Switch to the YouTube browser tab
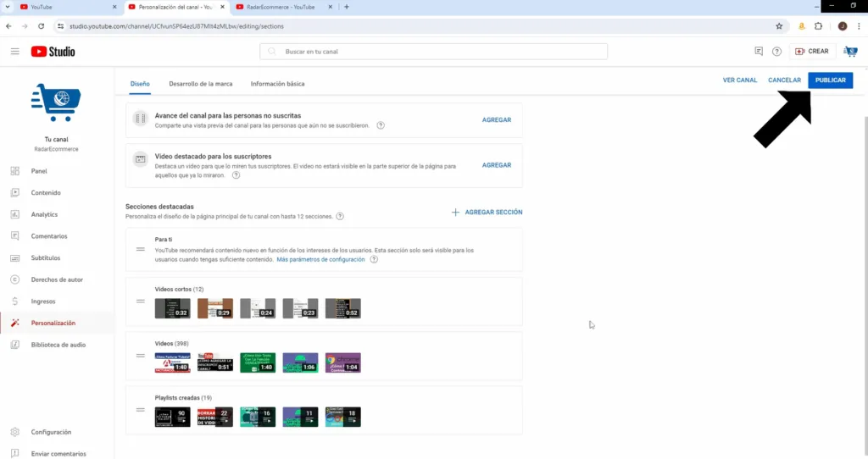Screen dimensions: 868x459 [x=69, y=7]
